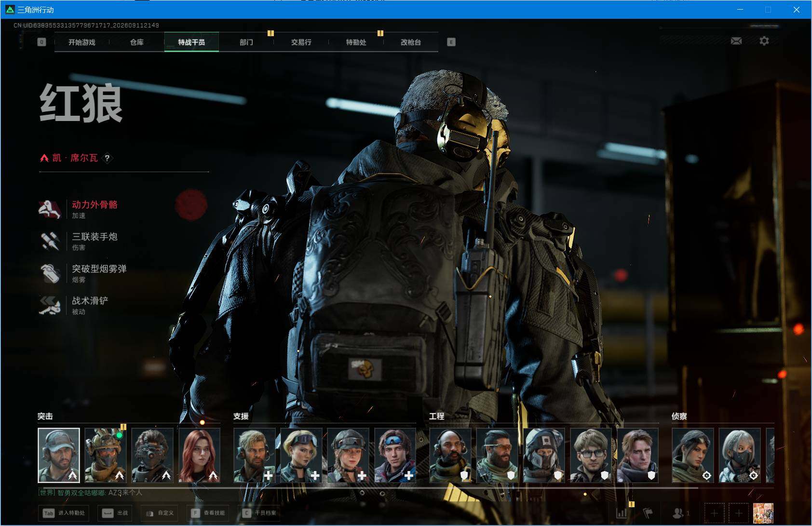812x526 pixels.
Task: Select the brown-haired engineer without headgear
Action: 638,455
